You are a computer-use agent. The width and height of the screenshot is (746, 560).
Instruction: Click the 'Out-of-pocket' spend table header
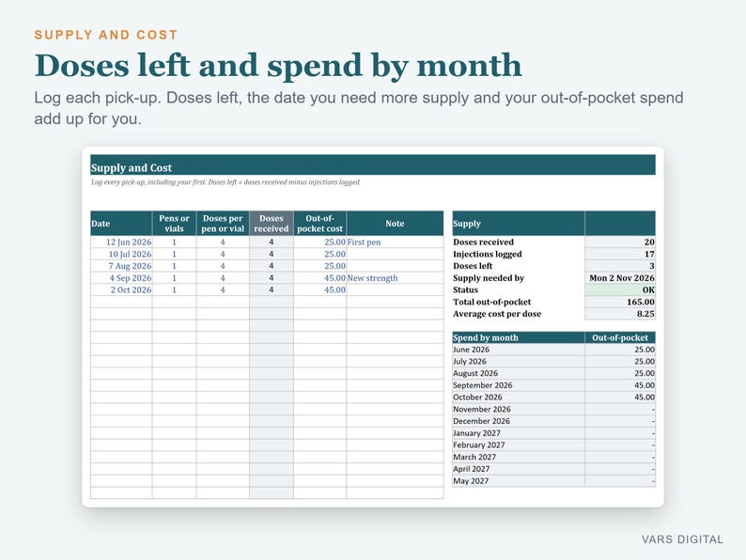click(x=620, y=337)
